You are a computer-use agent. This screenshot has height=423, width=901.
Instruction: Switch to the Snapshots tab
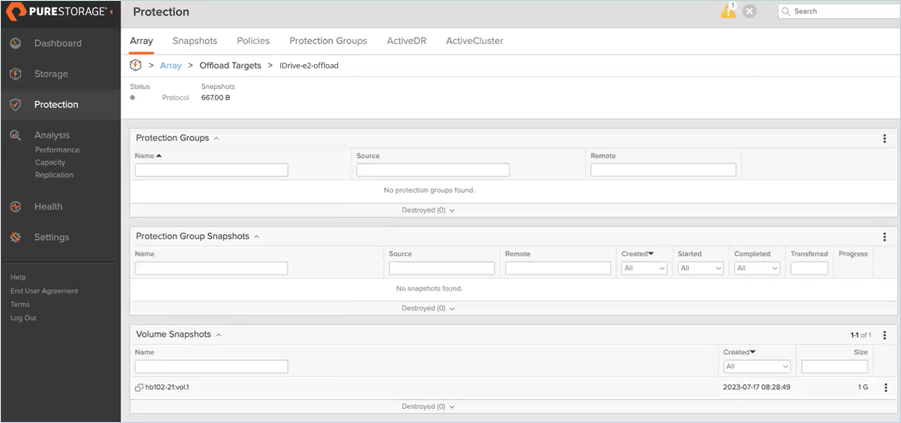coord(195,41)
